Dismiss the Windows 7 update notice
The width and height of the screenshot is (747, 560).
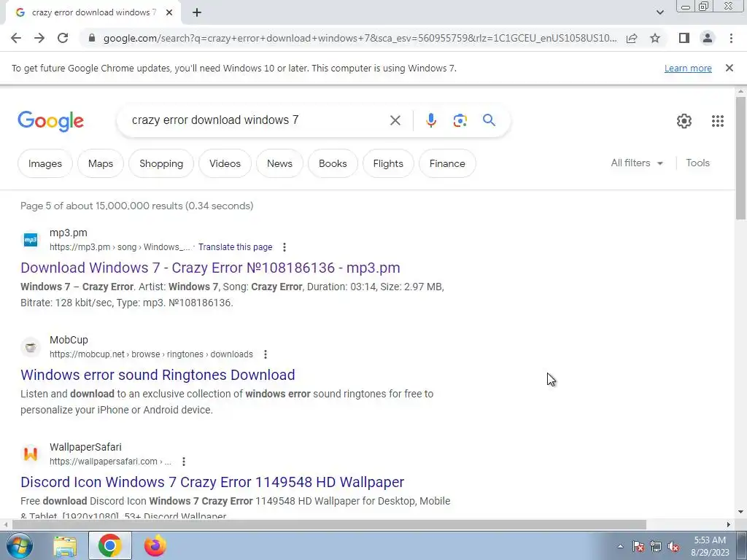729,68
